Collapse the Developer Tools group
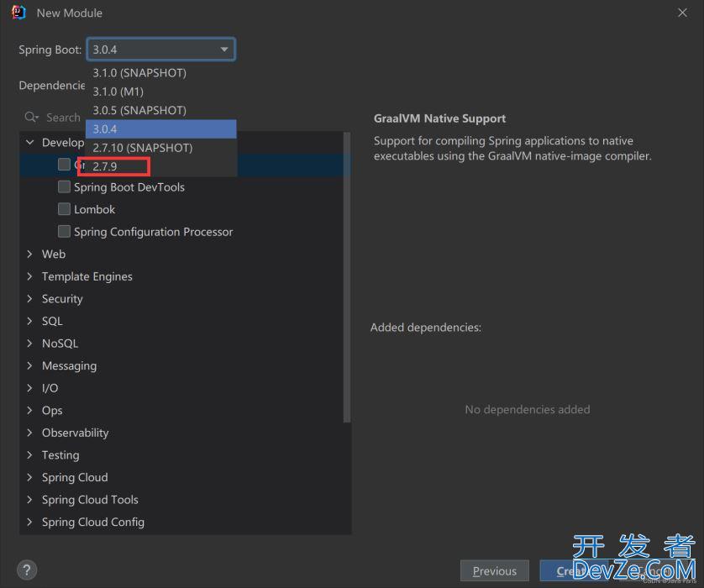The height and width of the screenshot is (588, 704). pyautogui.click(x=30, y=142)
